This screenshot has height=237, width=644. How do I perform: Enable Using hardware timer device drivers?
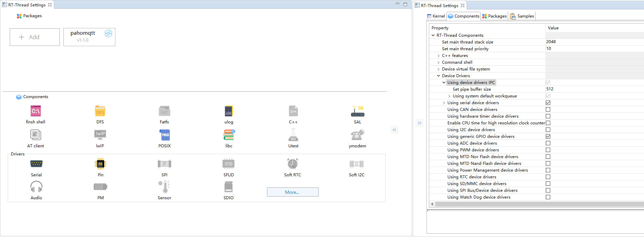tap(548, 116)
